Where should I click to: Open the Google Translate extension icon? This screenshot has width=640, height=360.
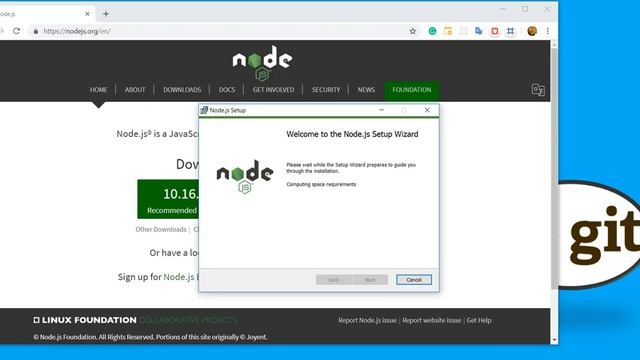pyautogui.click(x=479, y=31)
